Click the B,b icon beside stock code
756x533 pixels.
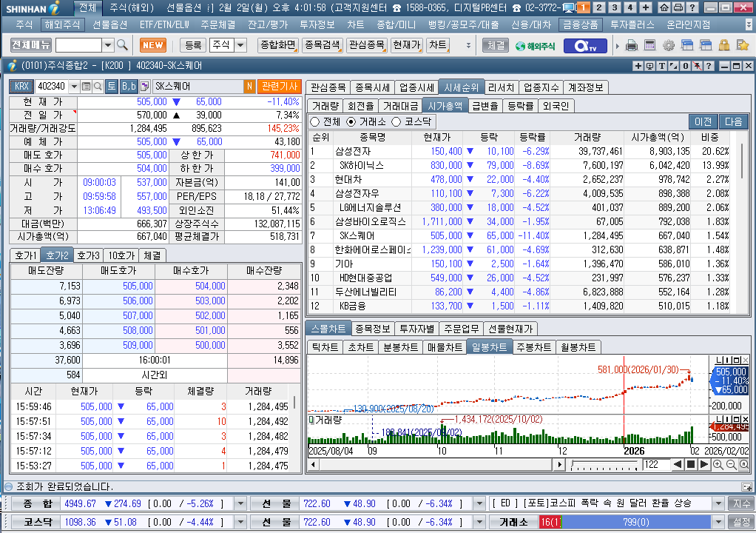tap(128, 87)
